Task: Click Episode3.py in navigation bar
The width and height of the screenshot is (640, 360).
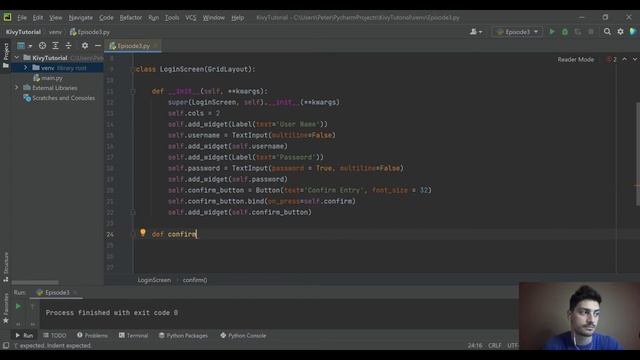Action: [90, 32]
